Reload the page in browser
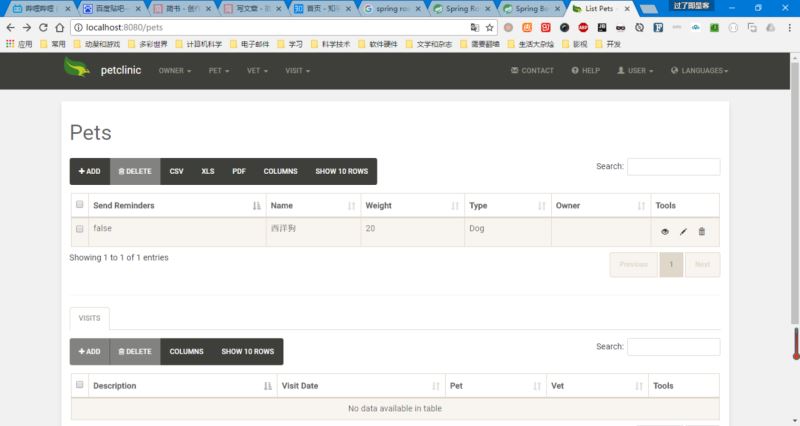Viewport: 800px width, 426px height. point(43,28)
